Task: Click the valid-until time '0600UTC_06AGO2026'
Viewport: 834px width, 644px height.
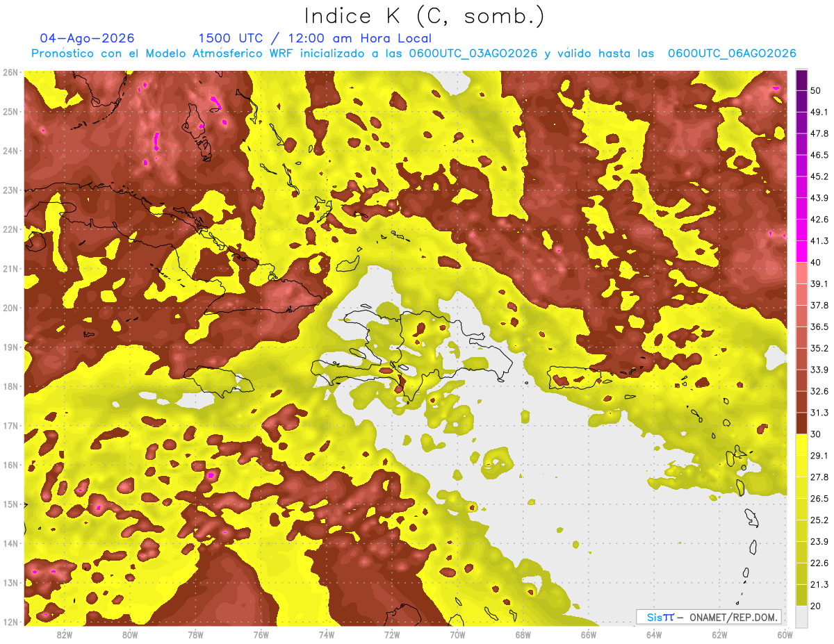Action: [x=732, y=53]
